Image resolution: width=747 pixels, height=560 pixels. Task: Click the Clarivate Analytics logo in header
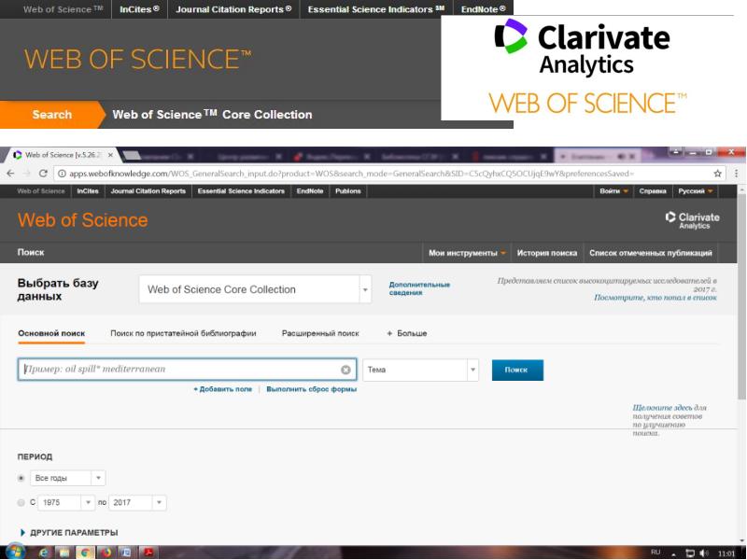pos(693,220)
